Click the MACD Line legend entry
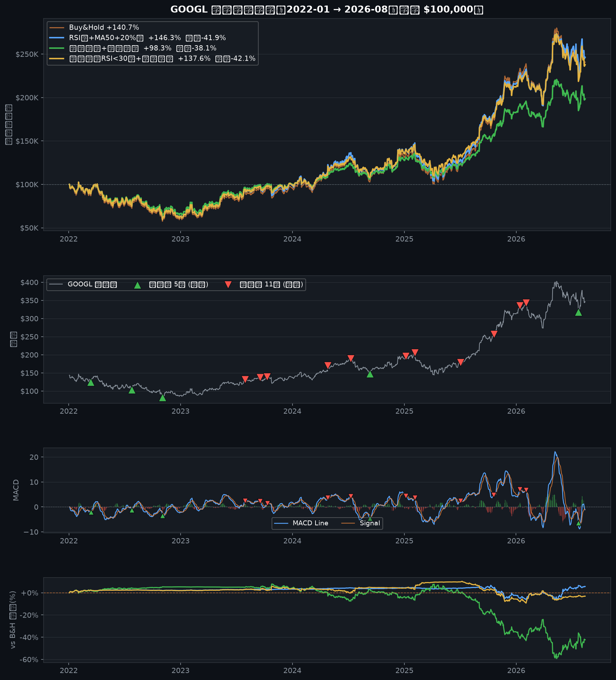This screenshot has height=680, width=616. point(302,523)
